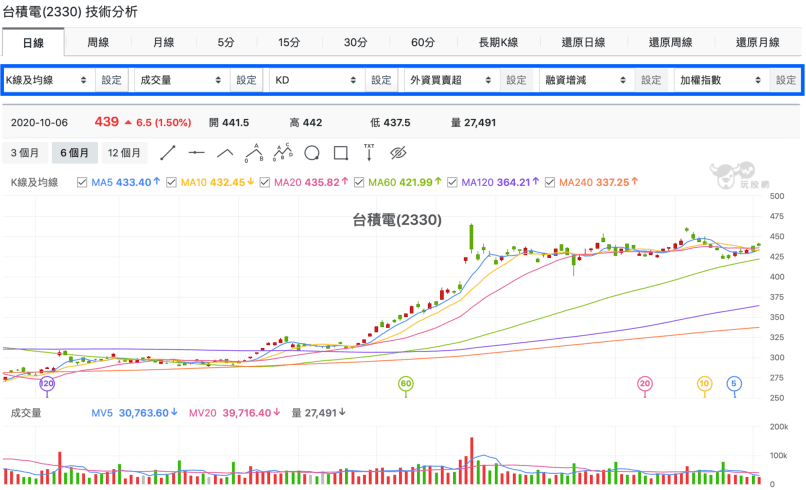
Task: Click the MA120 364.21 value label
Action: point(500,183)
